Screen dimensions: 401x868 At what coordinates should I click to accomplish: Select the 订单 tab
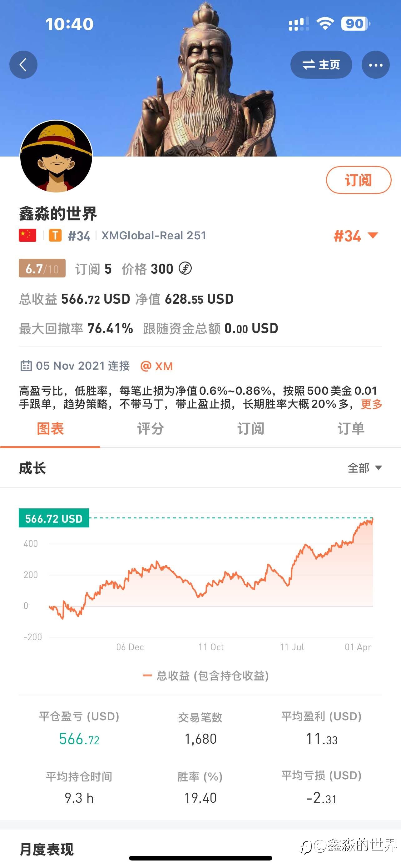[351, 429]
